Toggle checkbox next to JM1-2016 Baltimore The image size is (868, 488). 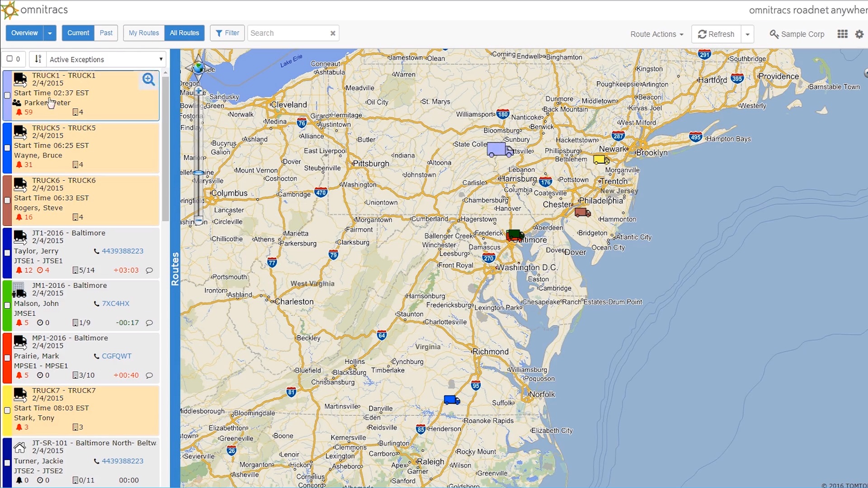(7, 304)
